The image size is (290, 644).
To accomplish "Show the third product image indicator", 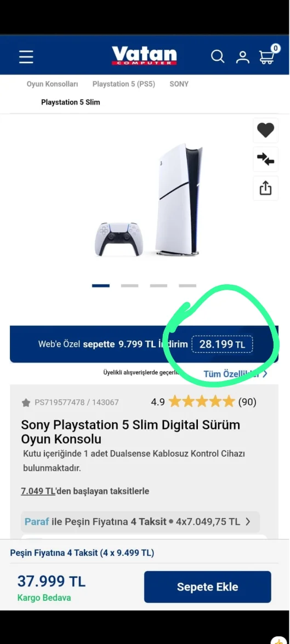I will (x=159, y=285).
